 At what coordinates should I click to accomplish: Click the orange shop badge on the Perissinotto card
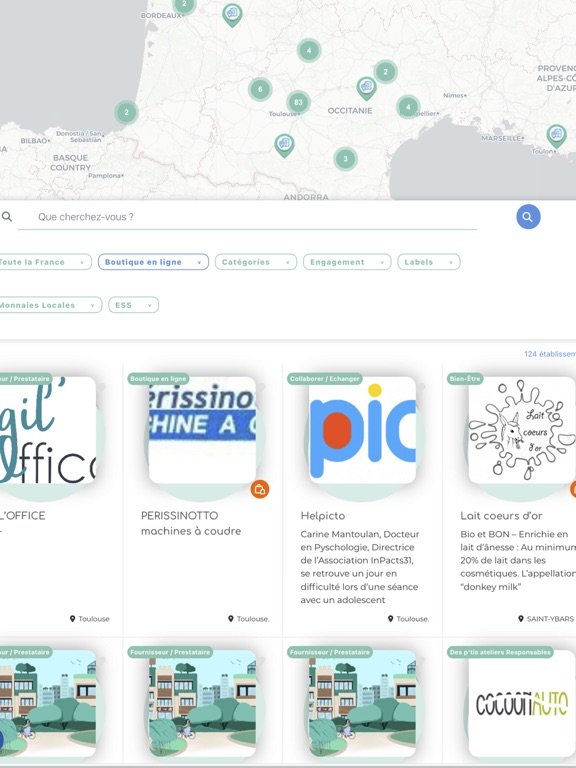[x=260, y=489]
